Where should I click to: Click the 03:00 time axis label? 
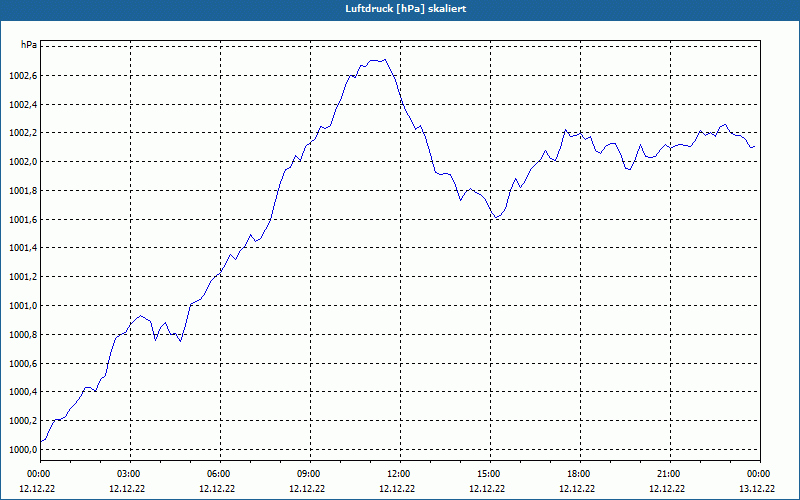(130, 474)
